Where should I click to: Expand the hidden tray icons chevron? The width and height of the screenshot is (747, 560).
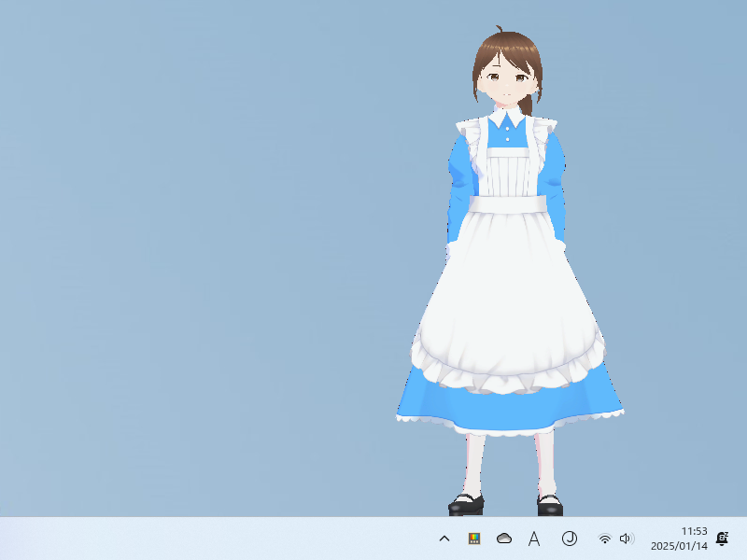coord(444,538)
